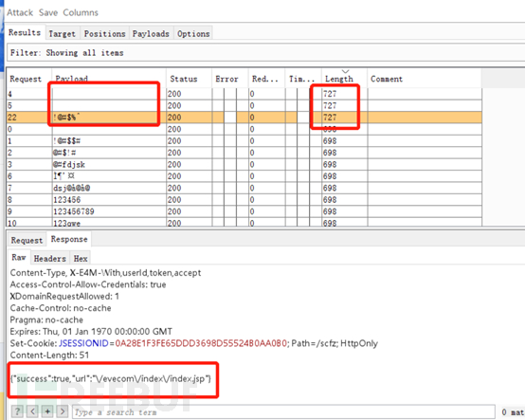Switch to Hex response view

81,259
